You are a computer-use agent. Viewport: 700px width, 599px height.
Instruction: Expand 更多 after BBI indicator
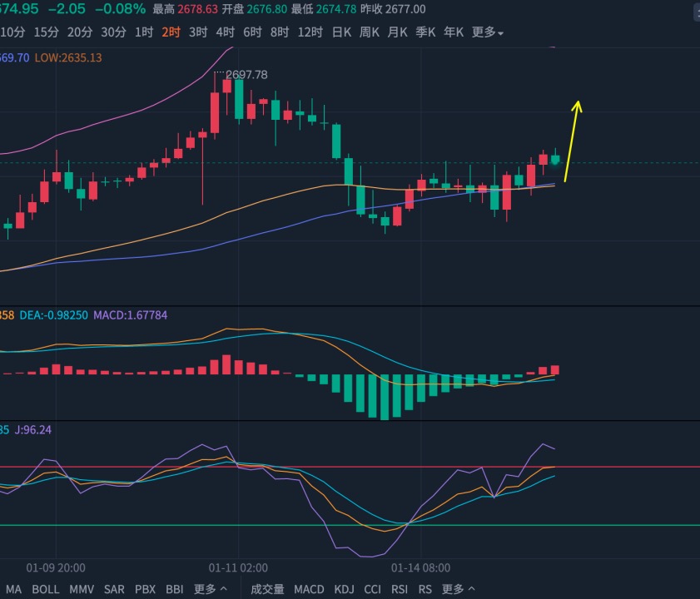tap(211, 589)
